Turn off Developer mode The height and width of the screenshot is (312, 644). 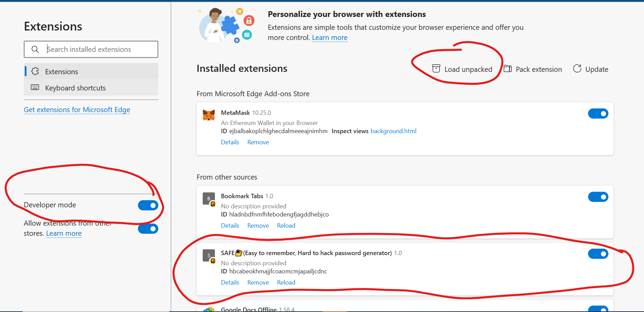tap(148, 205)
